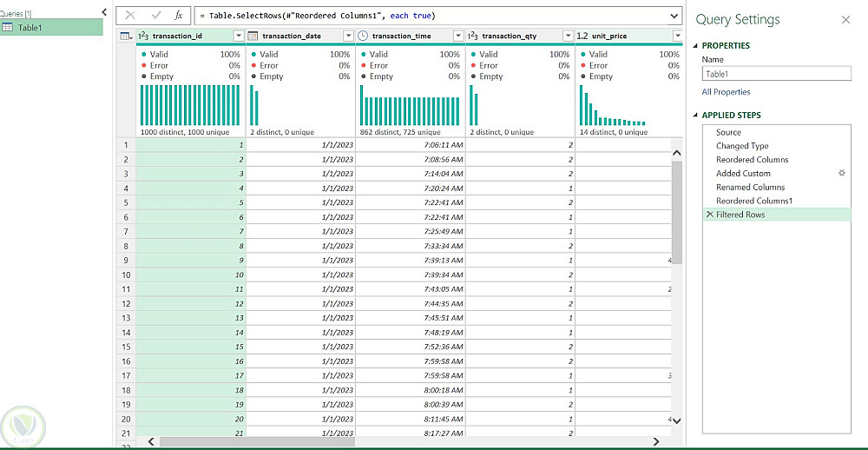Open settings gear for Added Custom step

pos(841,174)
